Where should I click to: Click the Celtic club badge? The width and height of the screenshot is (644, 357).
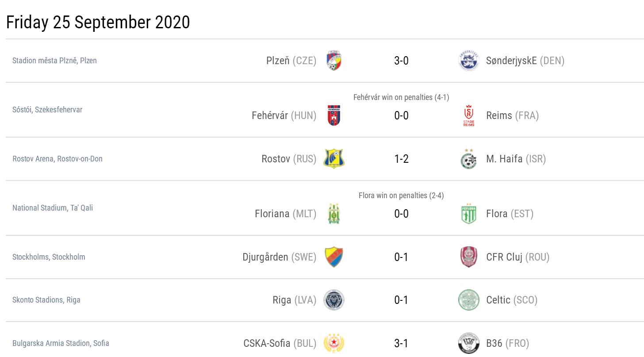(468, 300)
